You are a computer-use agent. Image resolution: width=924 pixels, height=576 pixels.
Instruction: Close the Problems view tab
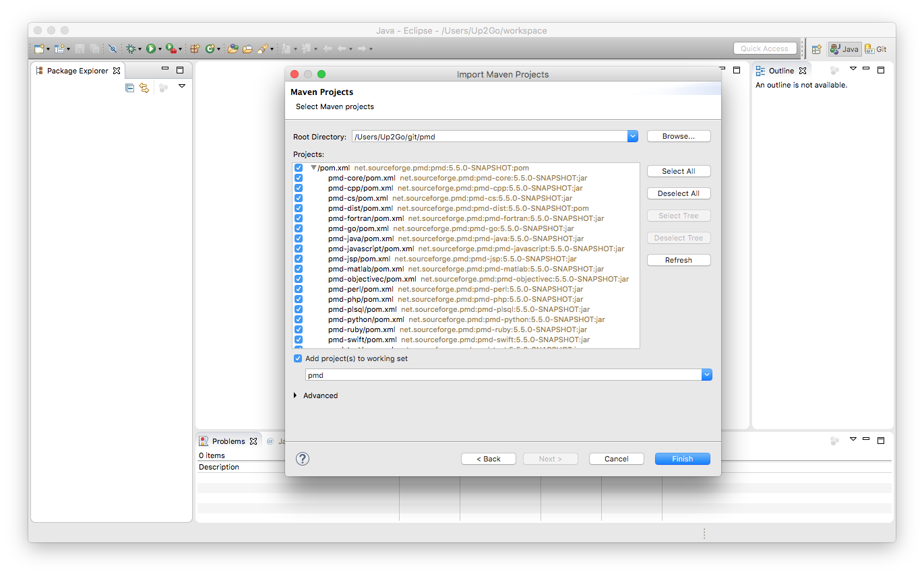(253, 441)
